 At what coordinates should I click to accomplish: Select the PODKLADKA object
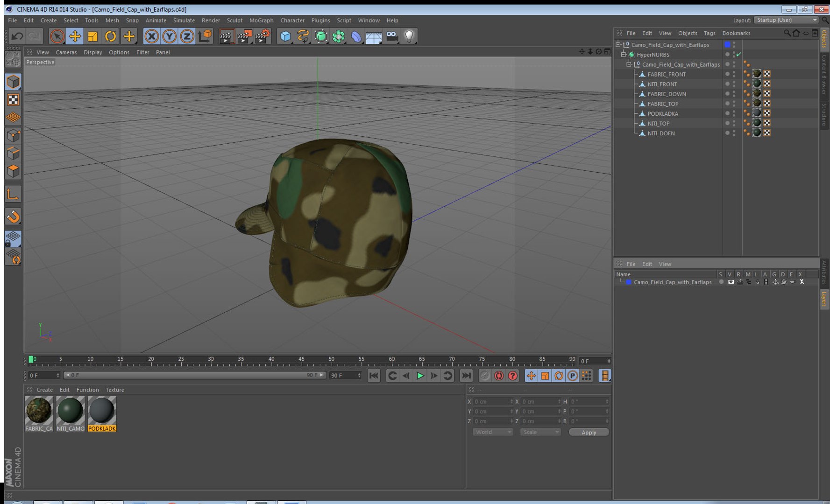(x=663, y=113)
